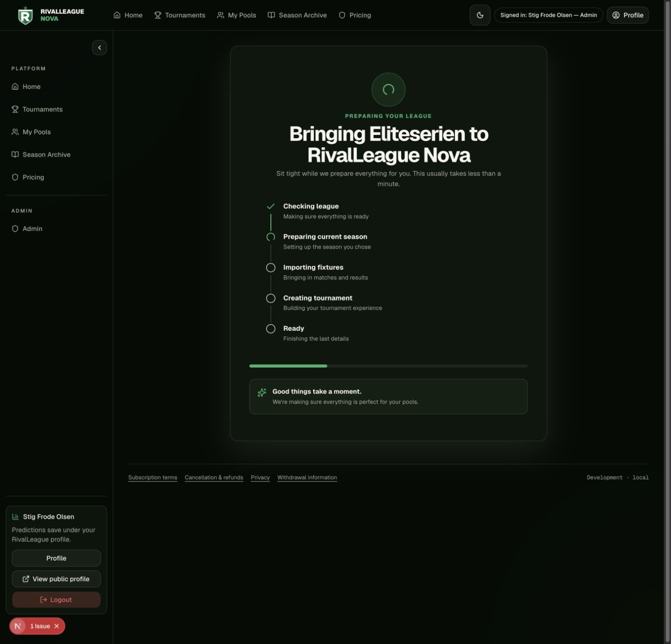Click the sparkle icon beside Good things
The height and width of the screenshot is (644, 671).
pos(262,392)
